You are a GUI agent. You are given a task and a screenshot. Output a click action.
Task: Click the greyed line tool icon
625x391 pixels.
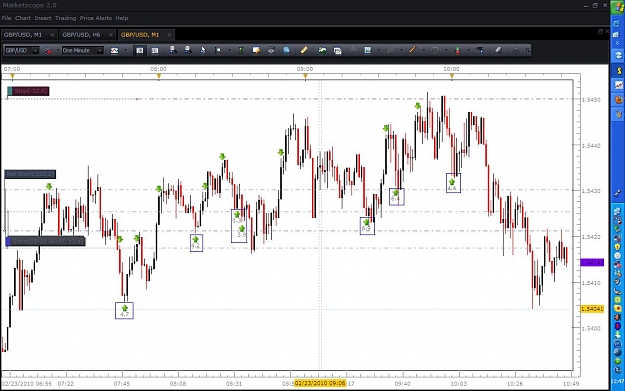390,50
